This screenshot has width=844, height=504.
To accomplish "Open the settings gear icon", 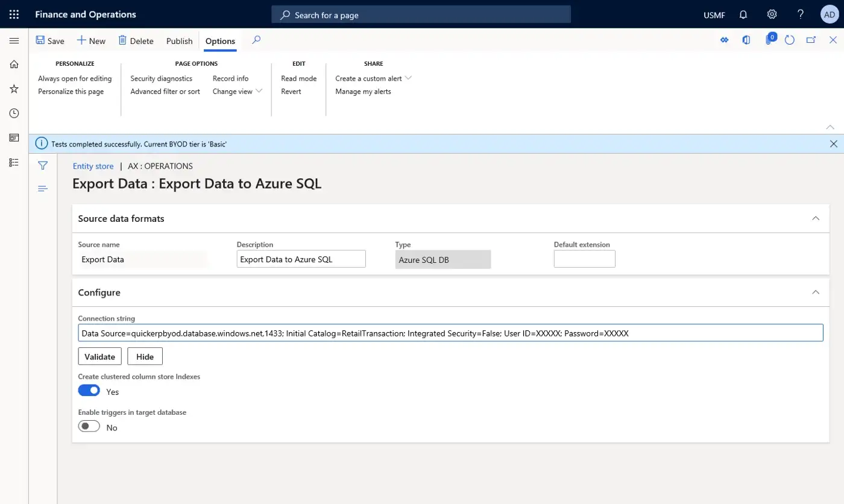I will [772, 14].
